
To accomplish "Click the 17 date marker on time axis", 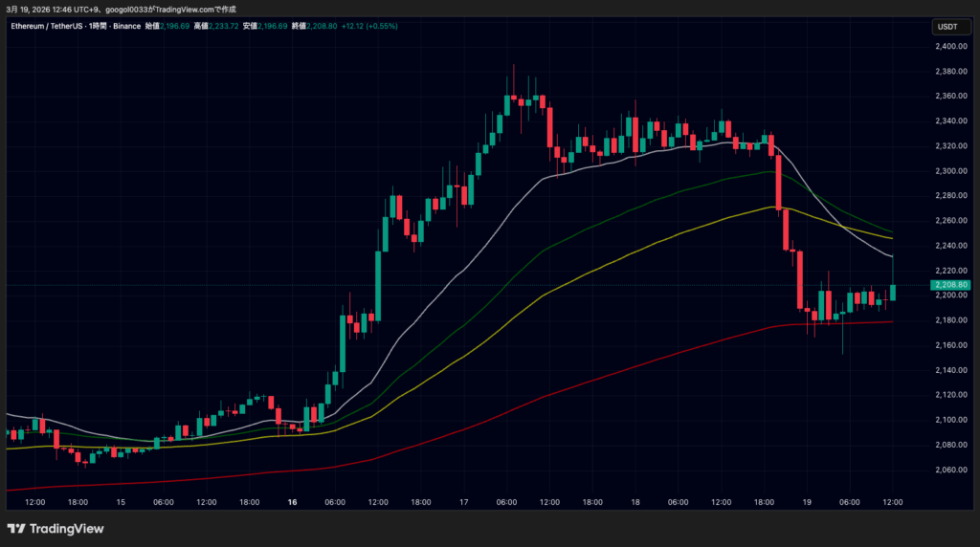I will click(x=463, y=502).
